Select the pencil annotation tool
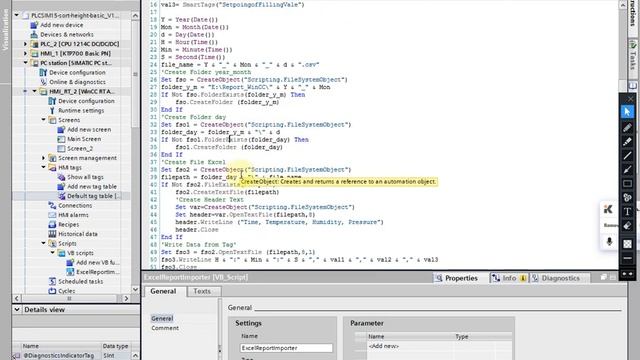Screen dimensions: 640x360 627,128
